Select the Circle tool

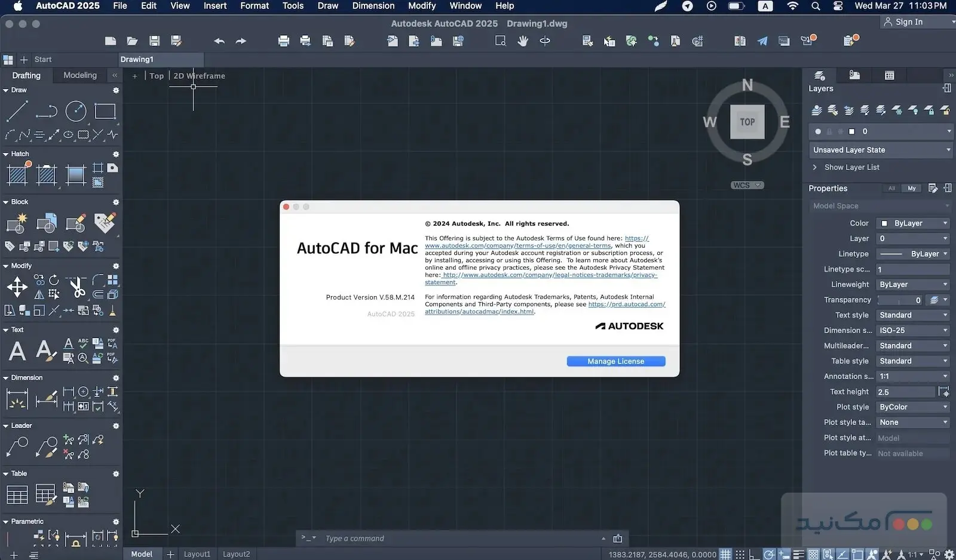[x=76, y=111]
